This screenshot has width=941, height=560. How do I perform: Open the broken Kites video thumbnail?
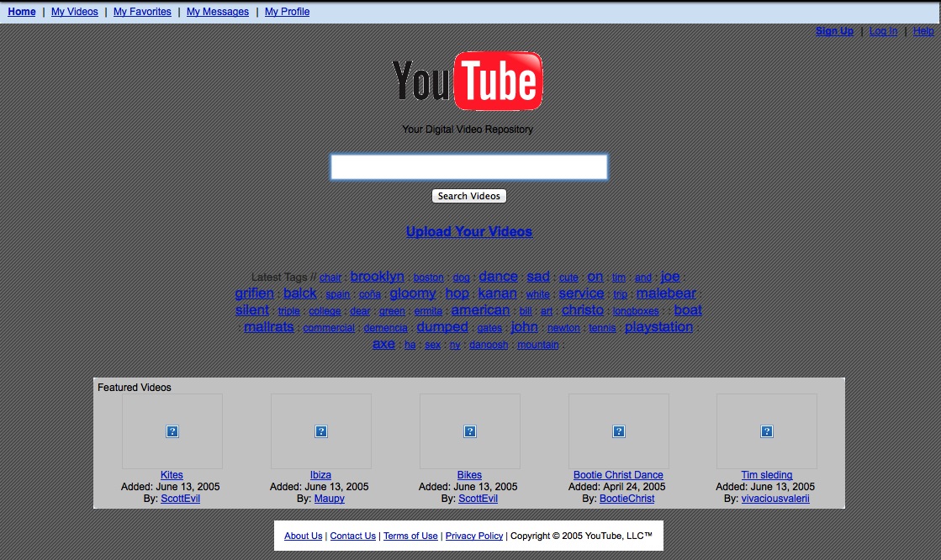(x=172, y=431)
